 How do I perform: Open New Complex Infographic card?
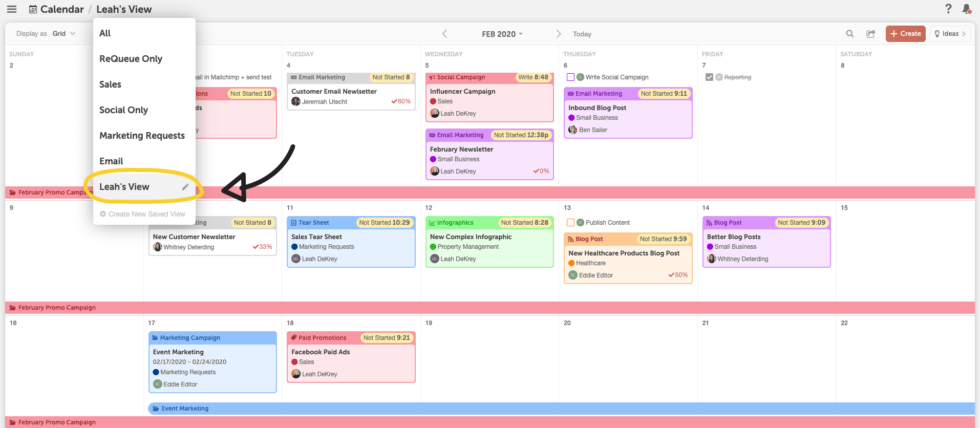pos(489,242)
